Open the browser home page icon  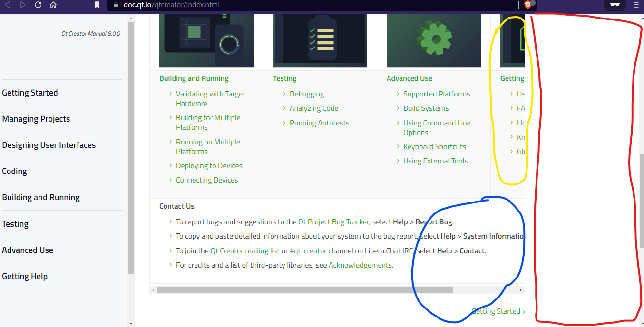point(53,5)
